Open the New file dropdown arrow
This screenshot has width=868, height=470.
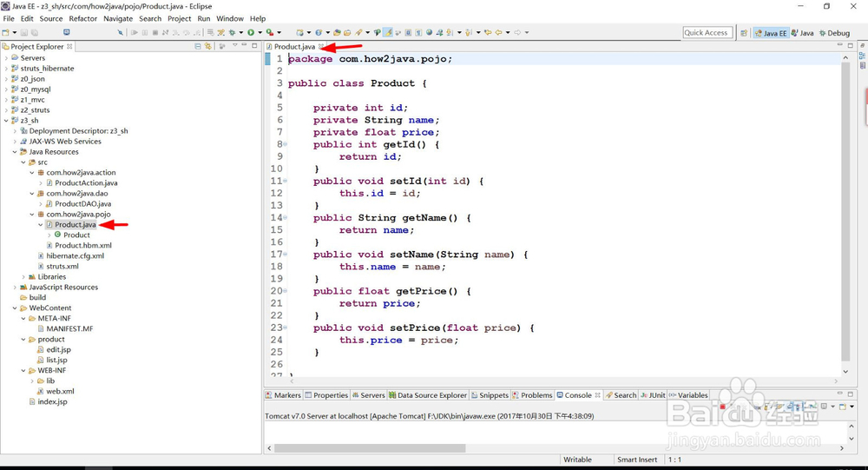click(15, 33)
